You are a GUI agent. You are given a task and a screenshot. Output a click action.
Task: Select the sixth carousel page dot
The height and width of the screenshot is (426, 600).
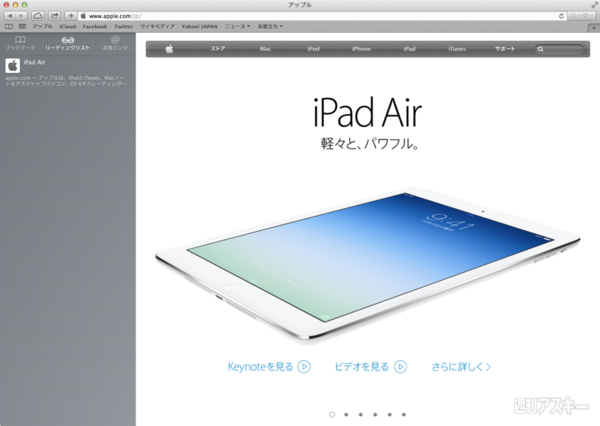click(x=404, y=415)
